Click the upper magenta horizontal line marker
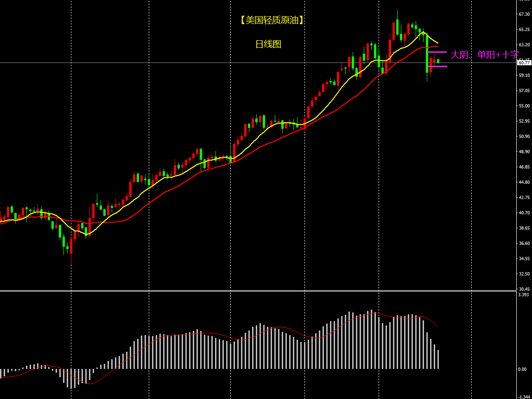The image size is (532, 399). click(x=437, y=52)
